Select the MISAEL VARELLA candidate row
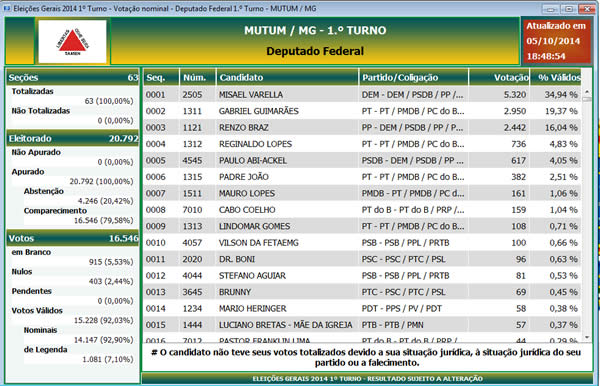 coord(362,94)
